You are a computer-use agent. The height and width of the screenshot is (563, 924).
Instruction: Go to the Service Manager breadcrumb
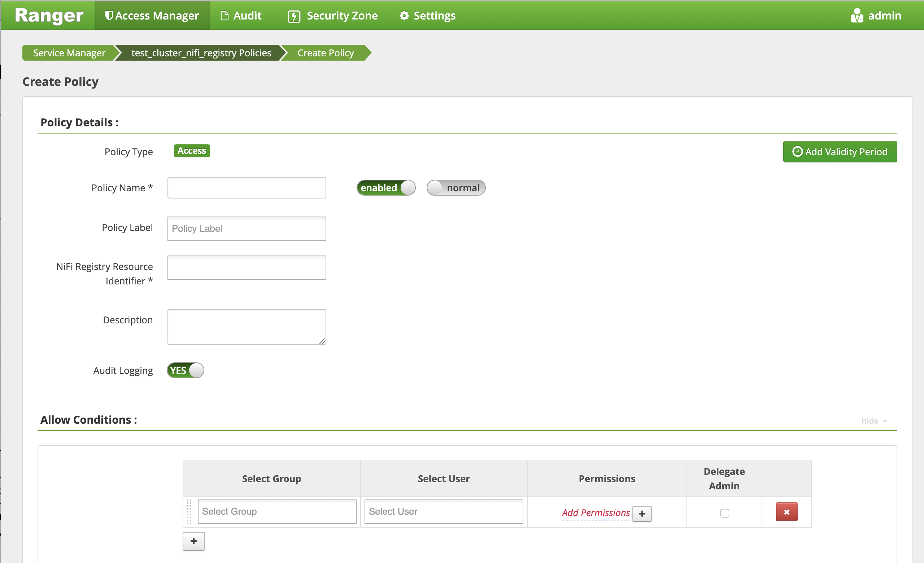[69, 53]
